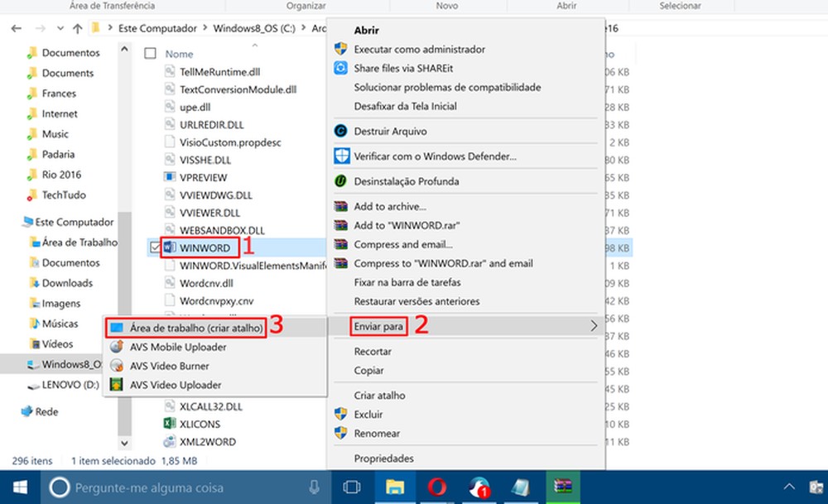This screenshot has height=504, width=828.
Task: Open the recent locations dropdown arrow
Action: click(60, 28)
